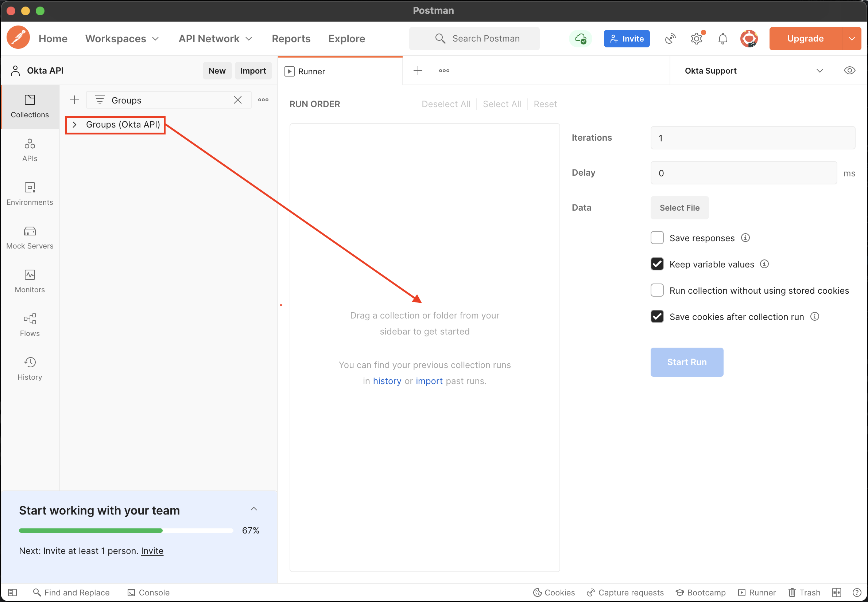Open the Reports menu item
Viewport: 868px width, 602px height.
[x=291, y=39]
